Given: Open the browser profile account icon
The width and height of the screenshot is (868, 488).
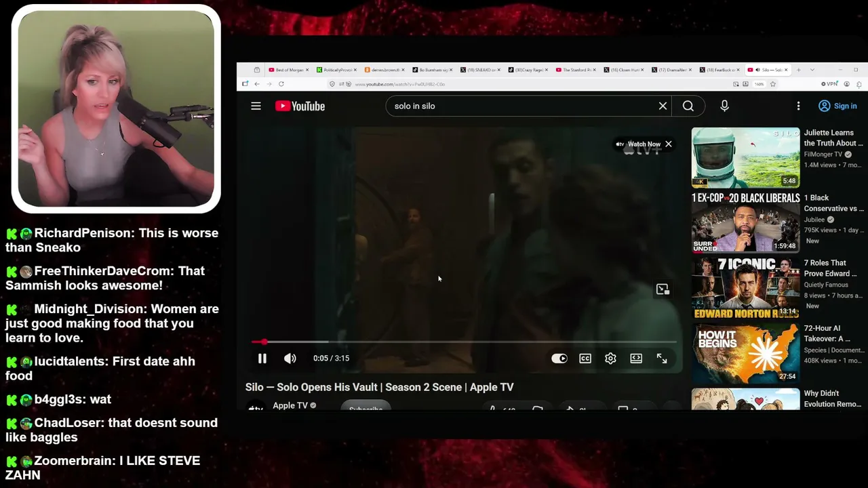Looking at the screenshot, I should click(847, 84).
